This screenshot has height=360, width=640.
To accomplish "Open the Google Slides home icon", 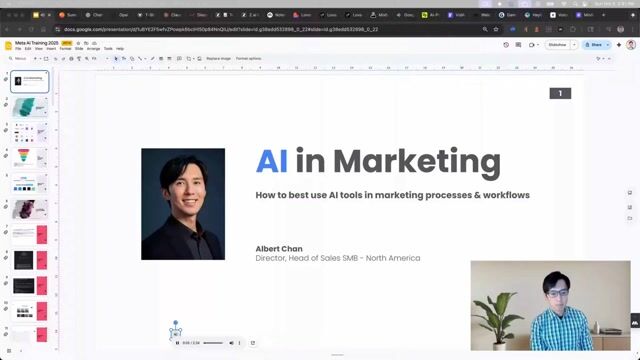I will [8, 45].
